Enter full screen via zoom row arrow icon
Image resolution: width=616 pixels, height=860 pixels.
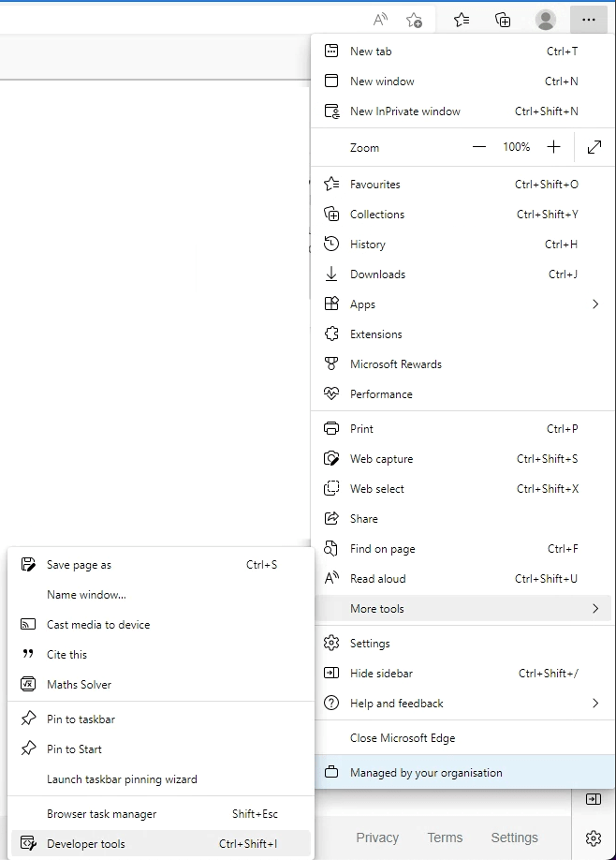[x=594, y=147]
